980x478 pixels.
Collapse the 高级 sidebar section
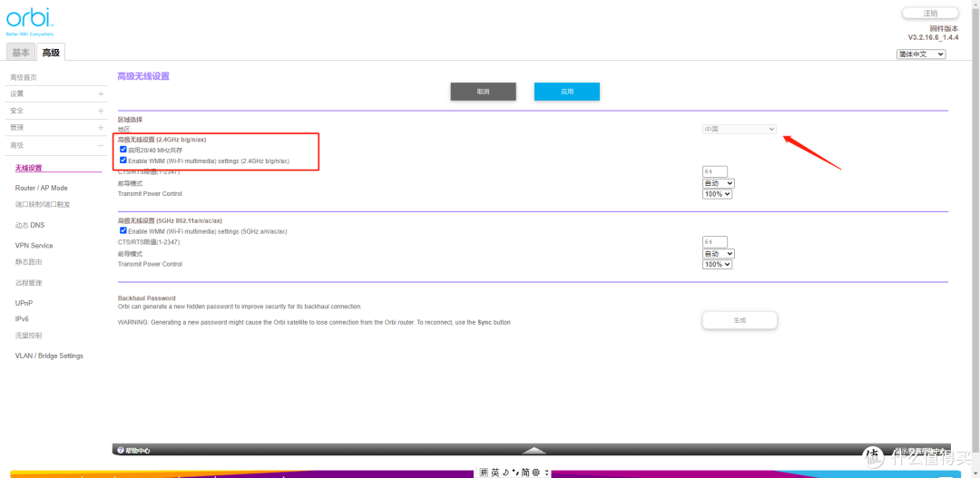(x=57, y=145)
